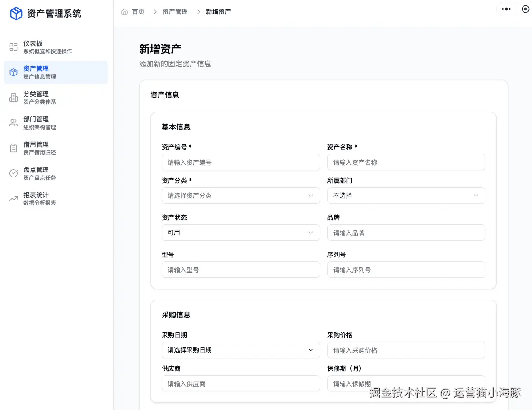Click the department management people icon
Screen dimensions: 532x410
14,123
